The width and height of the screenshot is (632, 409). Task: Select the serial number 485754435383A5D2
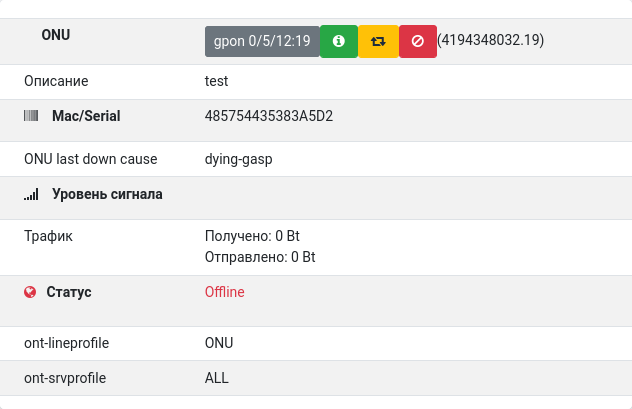(x=268, y=116)
